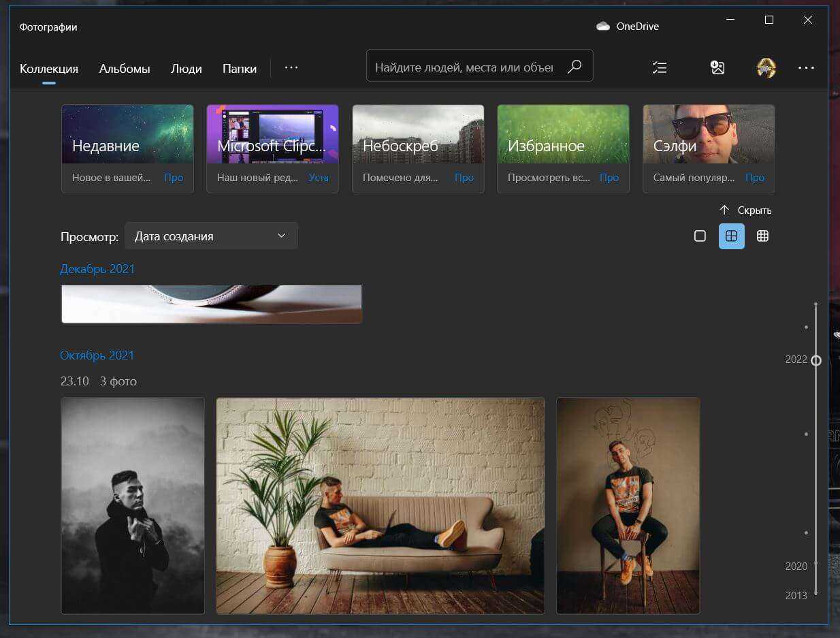Expand the Дата создания dropdown

coord(211,236)
